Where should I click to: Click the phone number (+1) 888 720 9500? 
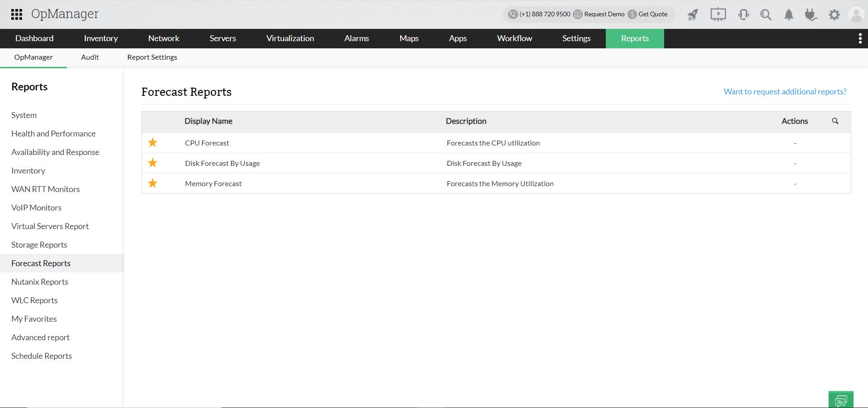coord(545,14)
